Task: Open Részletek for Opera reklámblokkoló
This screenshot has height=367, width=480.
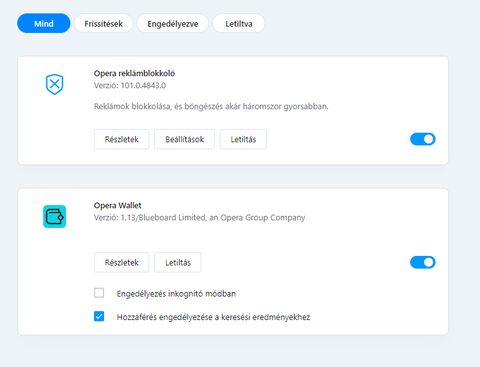Action: (121, 139)
